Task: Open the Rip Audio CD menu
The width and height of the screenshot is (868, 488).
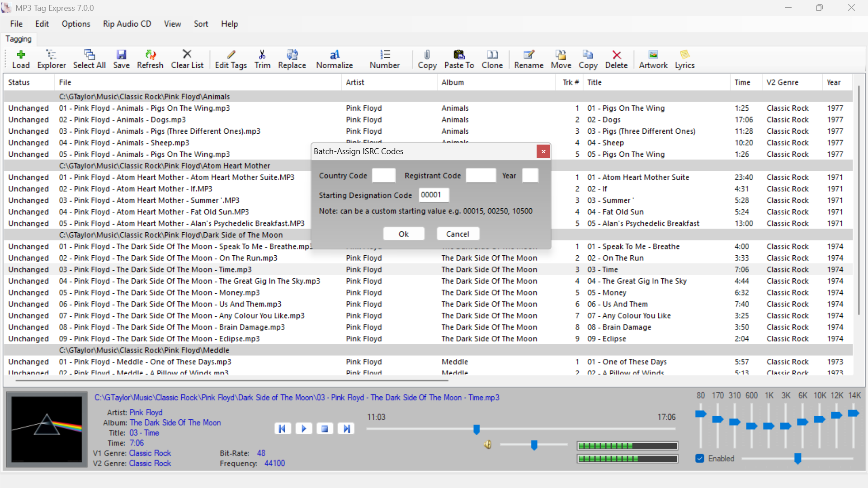Action: [127, 24]
